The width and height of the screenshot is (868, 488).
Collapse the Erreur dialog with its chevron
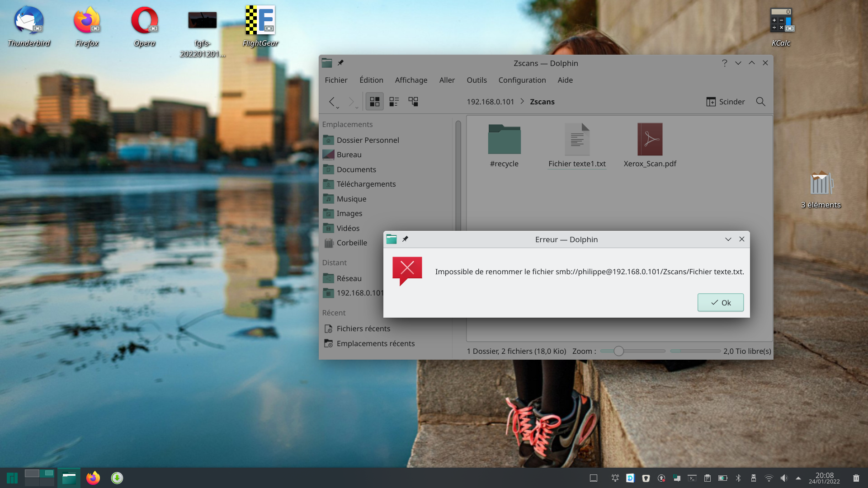[728, 239]
